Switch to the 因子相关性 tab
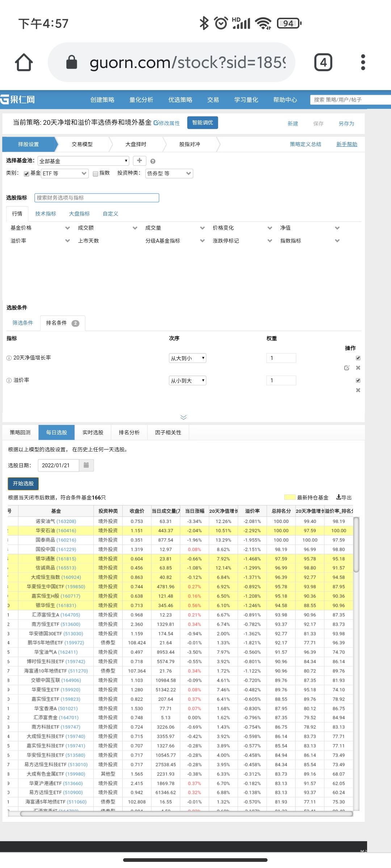The height and width of the screenshot is (868, 391). 168,433
